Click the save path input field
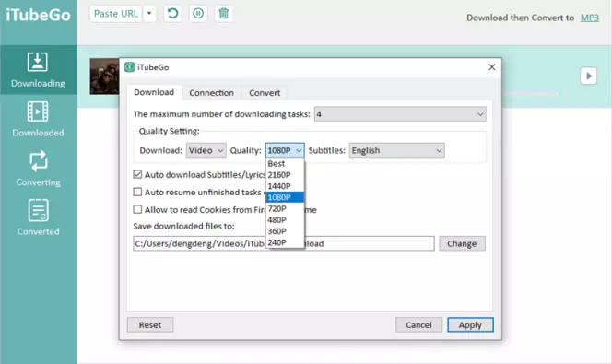The image size is (612, 364). point(284,243)
